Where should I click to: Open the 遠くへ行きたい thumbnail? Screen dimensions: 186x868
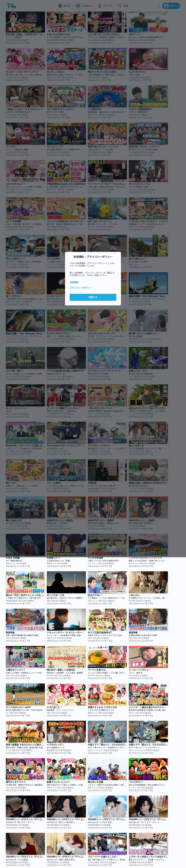pyautogui.click(x=25, y=284)
